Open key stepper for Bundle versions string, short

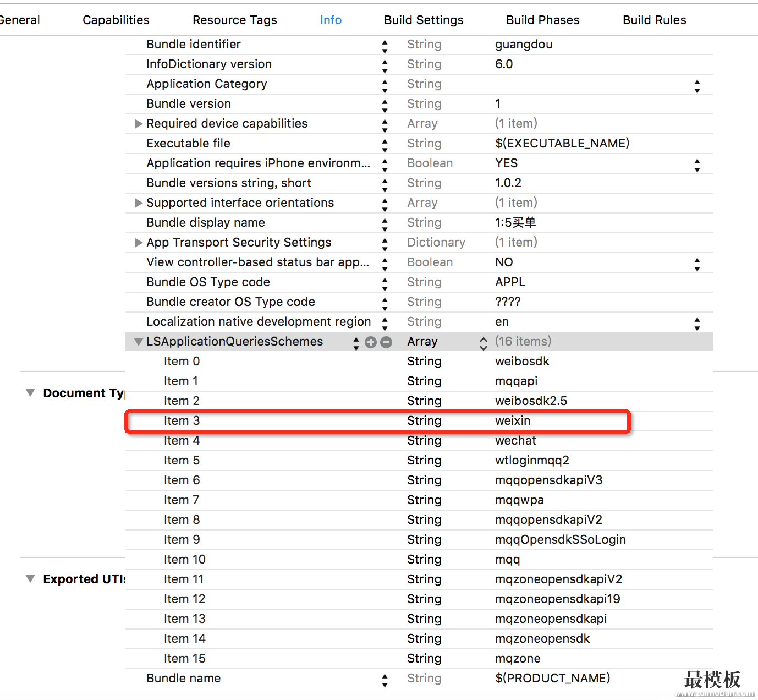click(385, 185)
